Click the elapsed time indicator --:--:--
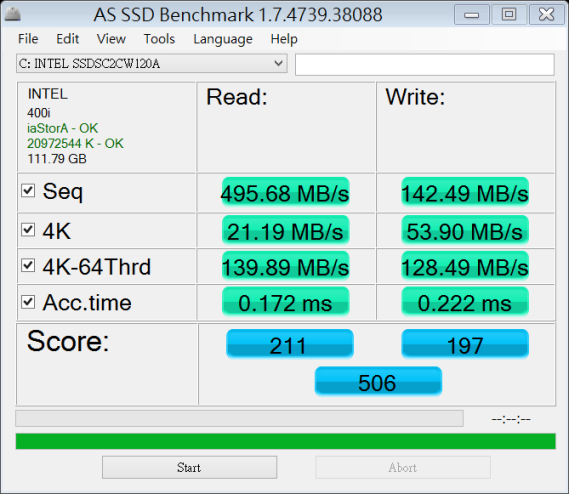Screen dimensions: 569x494 tap(511, 420)
